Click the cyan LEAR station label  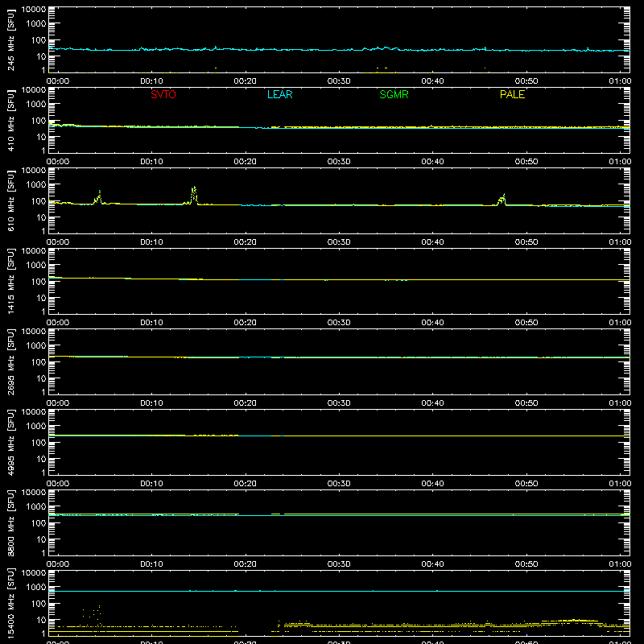(279, 94)
